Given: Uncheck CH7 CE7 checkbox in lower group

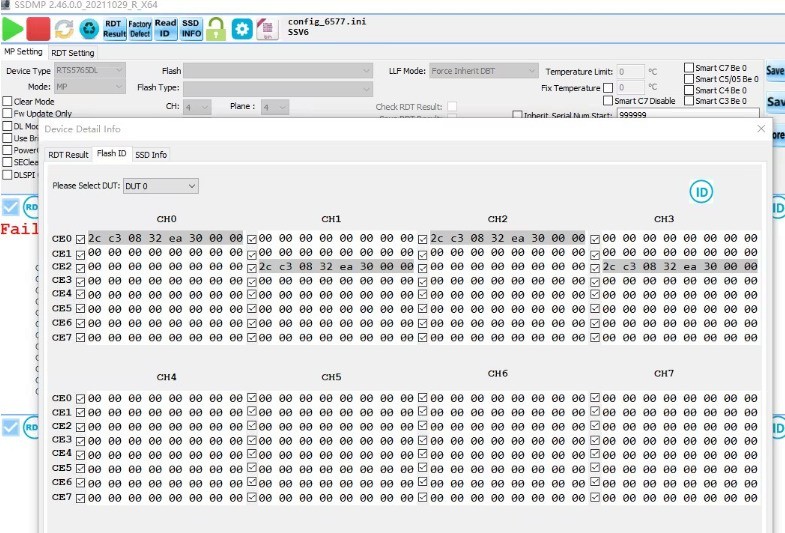Looking at the screenshot, I should [x=595, y=497].
